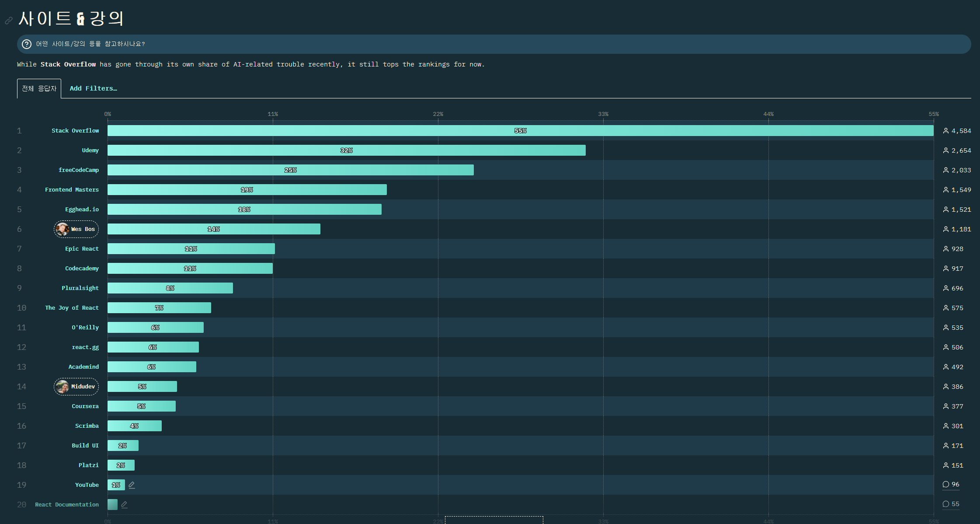Click the anchor link icon beside title
980x524 pixels.
pyautogui.click(x=9, y=21)
